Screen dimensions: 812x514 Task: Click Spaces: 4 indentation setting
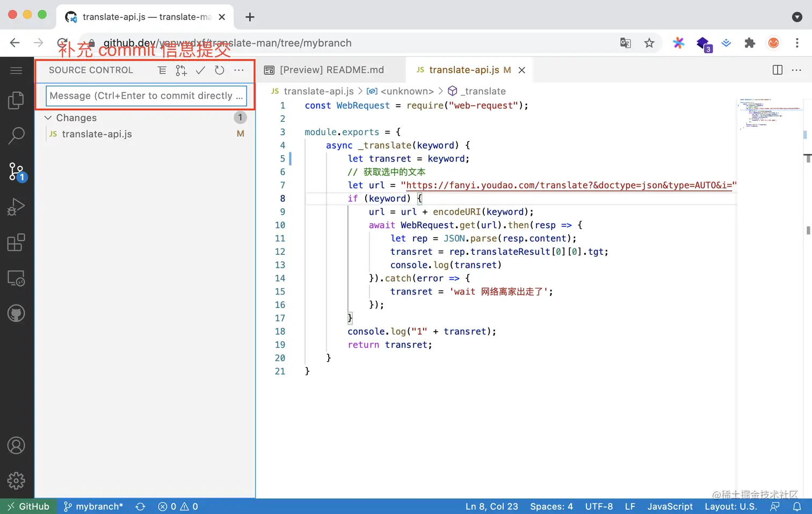coord(551,506)
